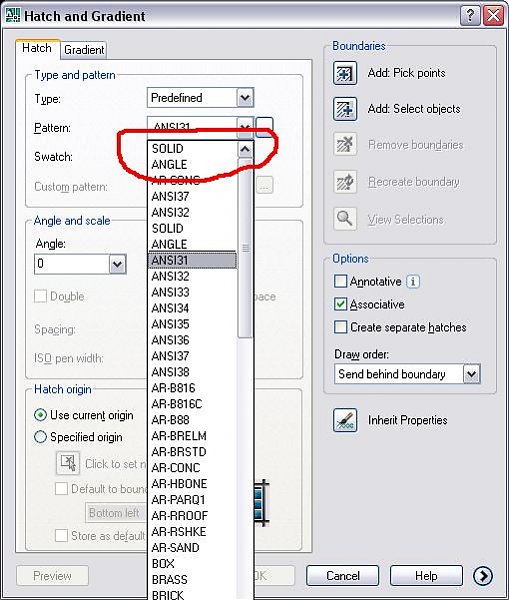Viewport: 509px width, 600px height.
Task: Click the Add: Pick points icon
Action: (345, 73)
